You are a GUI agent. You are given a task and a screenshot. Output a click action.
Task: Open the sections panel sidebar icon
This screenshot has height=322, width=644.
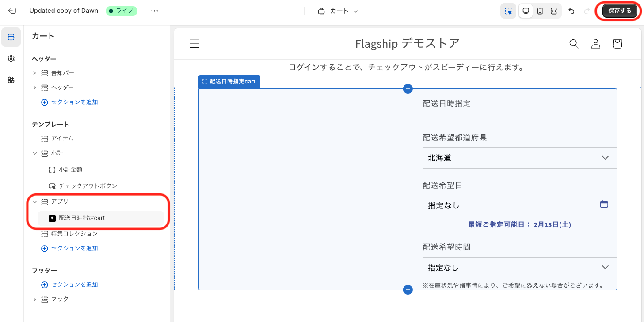point(11,37)
